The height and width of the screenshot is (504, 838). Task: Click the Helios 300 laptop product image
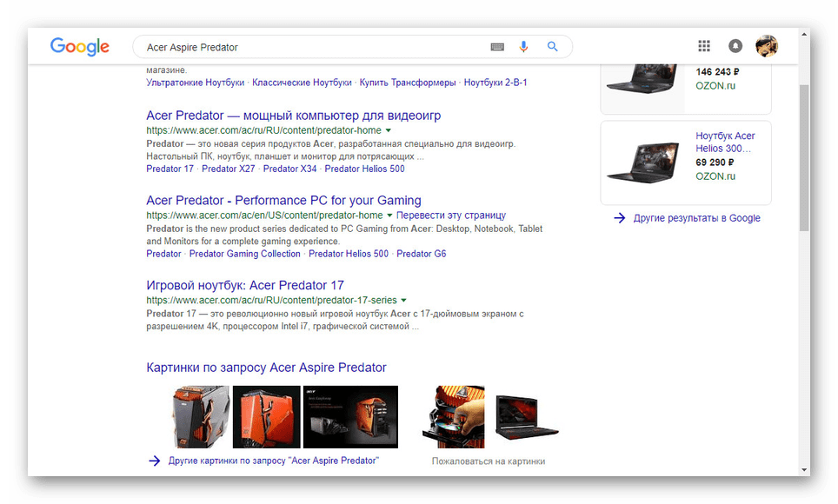point(643,162)
